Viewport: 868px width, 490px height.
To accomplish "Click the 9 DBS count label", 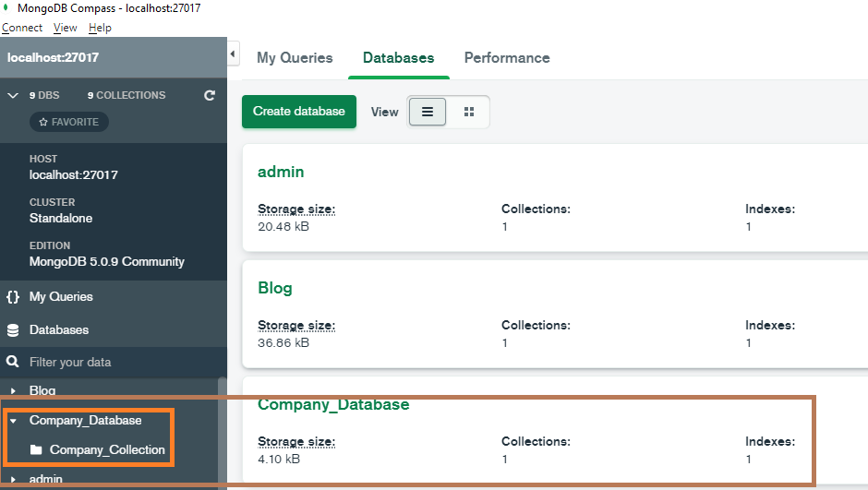I will pos(44,95).
